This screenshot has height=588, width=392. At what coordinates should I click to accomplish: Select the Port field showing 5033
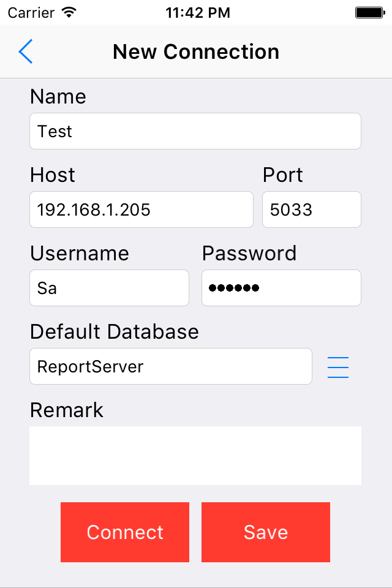pyautogui.click(x=312, y=209)
